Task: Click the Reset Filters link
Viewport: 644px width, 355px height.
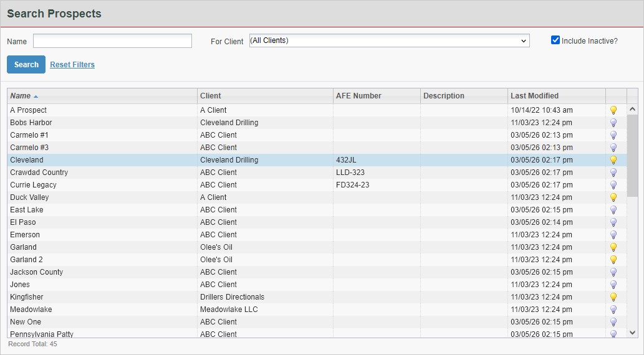Action: click(72, 65)
